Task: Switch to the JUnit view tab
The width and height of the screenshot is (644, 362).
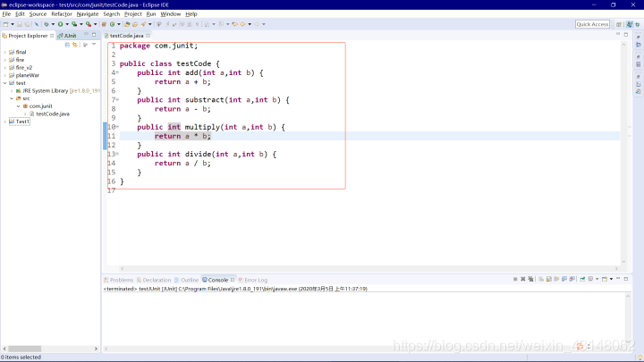Action: (67, 36)
